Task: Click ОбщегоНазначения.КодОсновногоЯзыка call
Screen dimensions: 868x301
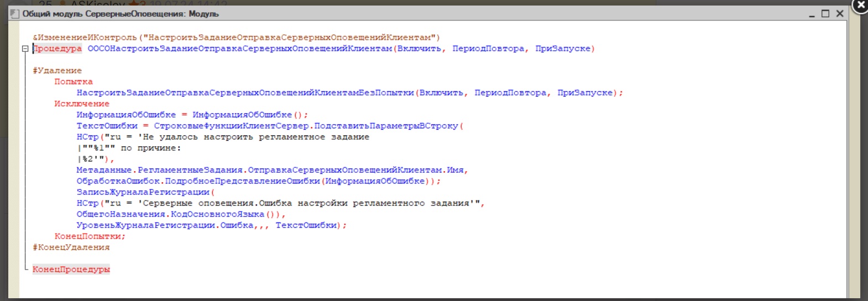Action: (181, 214)
